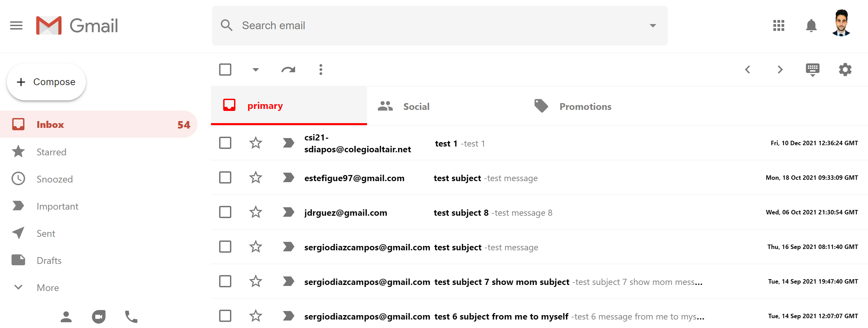
Task: Open the select dropdown arrow beside checkbox
Action: 255,70
